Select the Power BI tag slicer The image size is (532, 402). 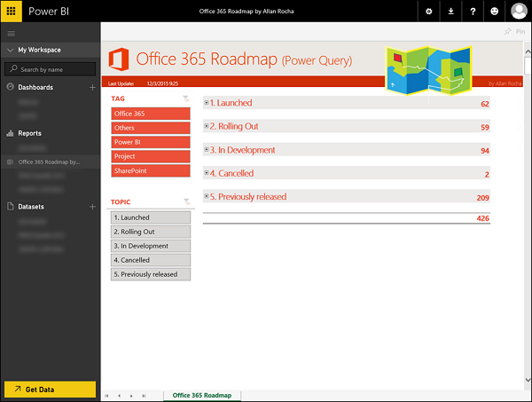click(151, 142)
